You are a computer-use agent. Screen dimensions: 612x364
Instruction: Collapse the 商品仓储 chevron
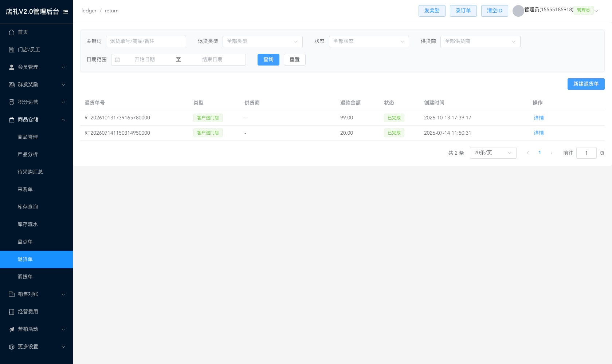63,120
